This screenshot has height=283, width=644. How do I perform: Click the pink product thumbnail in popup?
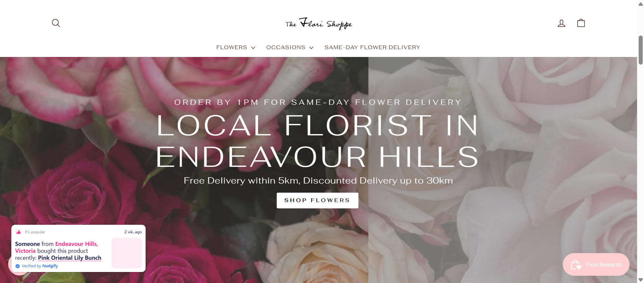127,253
